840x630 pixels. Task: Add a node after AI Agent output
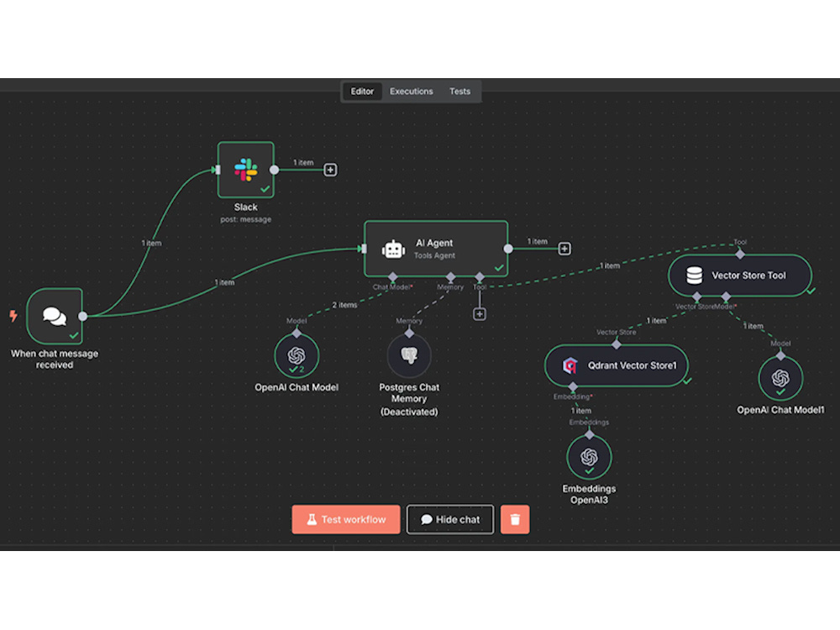point(564,249)
